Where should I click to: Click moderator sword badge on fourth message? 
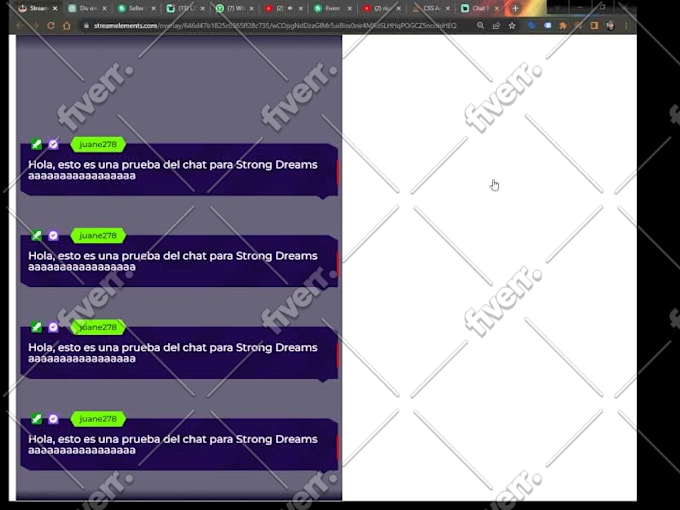pyautogui.click(x=36, y=419)
